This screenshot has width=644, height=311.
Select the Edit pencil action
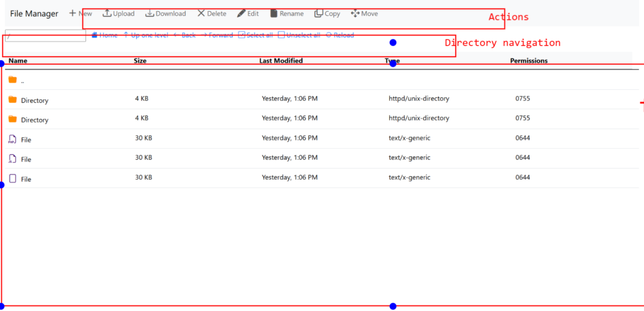point(248,14)
